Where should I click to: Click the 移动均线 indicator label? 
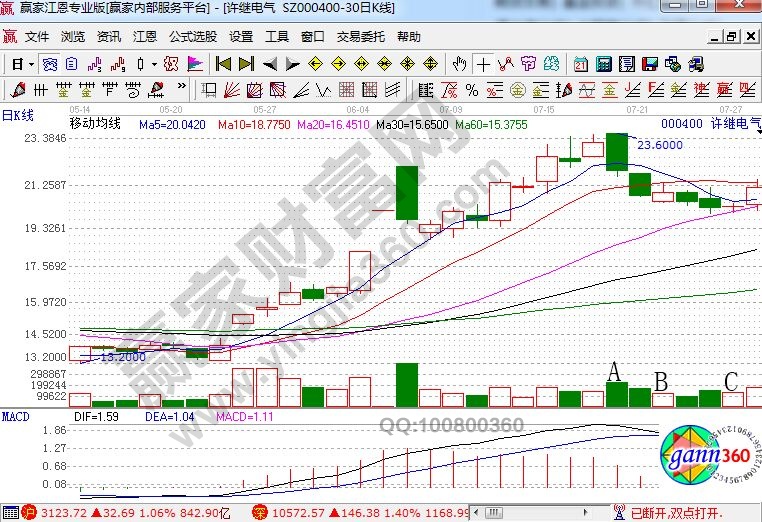(x=95, y=124)
